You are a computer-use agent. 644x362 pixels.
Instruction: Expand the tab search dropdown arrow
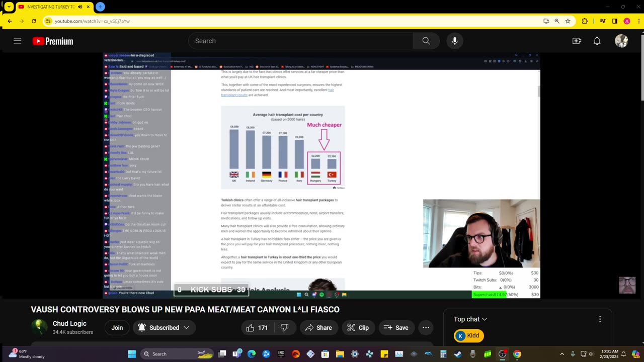[x=9, y=7]
